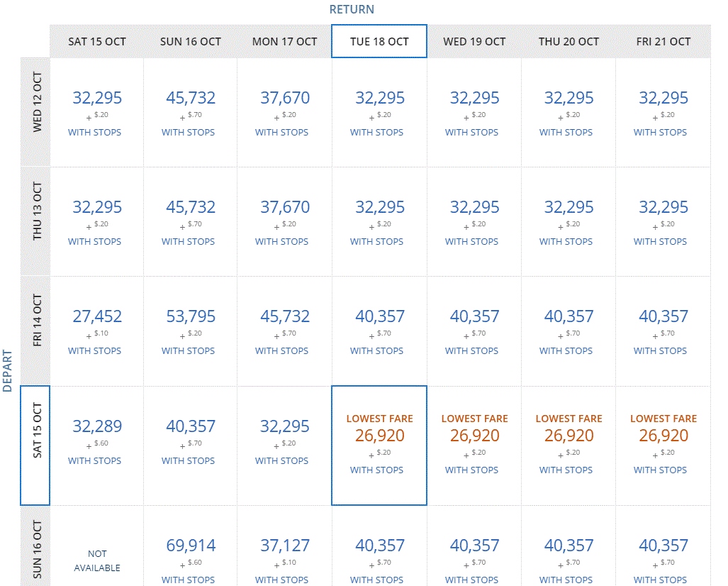Select the 69,914 miles fare cell

click(191, 546)
